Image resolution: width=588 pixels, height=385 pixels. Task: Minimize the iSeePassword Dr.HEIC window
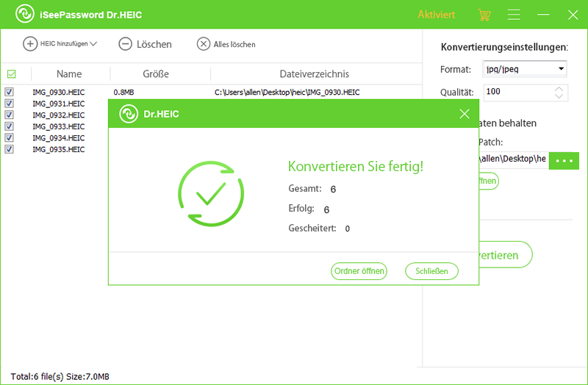point(543,15)
